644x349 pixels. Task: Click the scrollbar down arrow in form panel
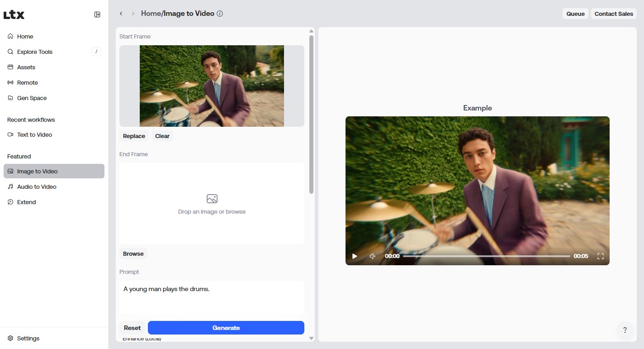tap(311, 338)
